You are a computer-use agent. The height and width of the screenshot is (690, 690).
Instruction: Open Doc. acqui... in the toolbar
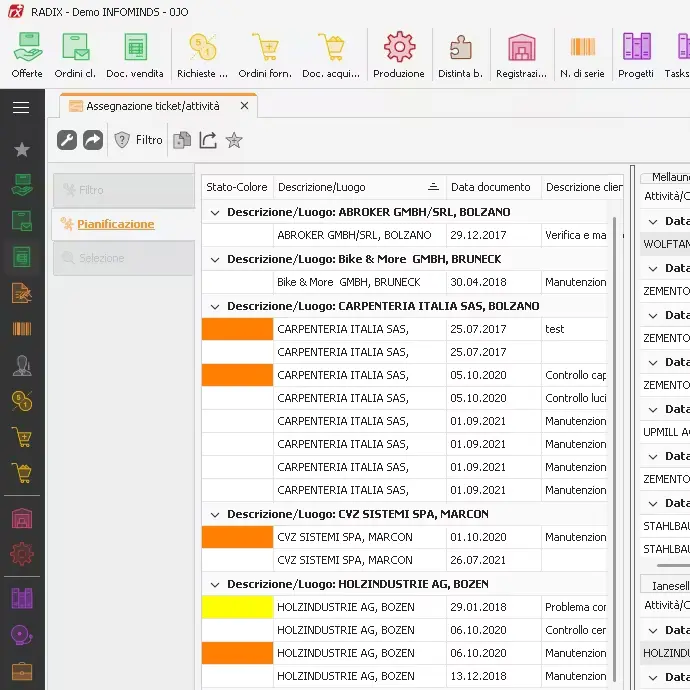(331, 55)
